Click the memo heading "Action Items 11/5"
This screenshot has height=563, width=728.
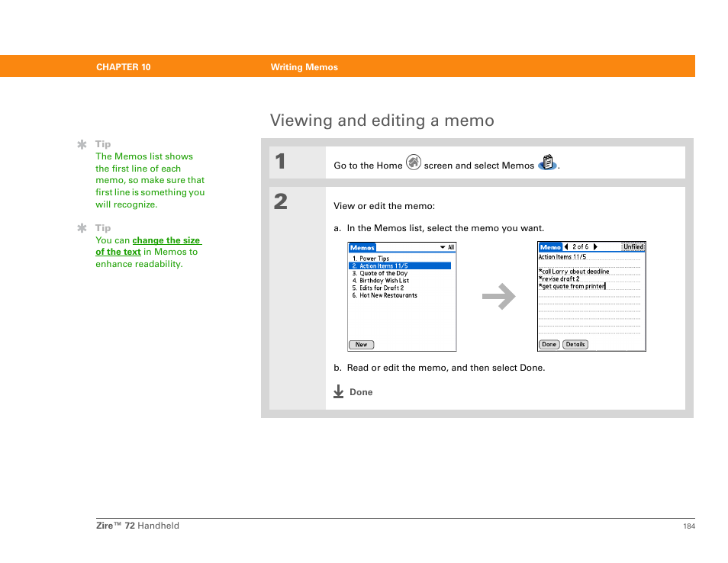[x=562, y=256]
